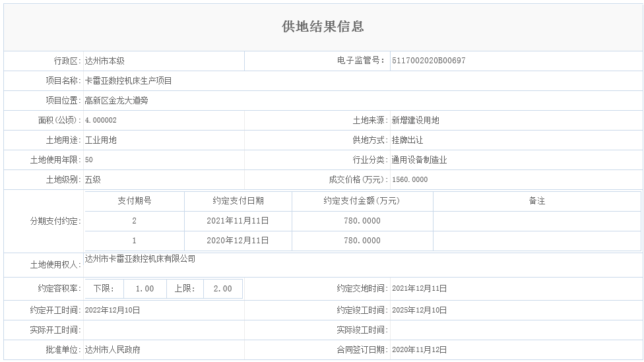644x362 pixels.
Task: Click period number 1 cell
Action: (135, 241)
